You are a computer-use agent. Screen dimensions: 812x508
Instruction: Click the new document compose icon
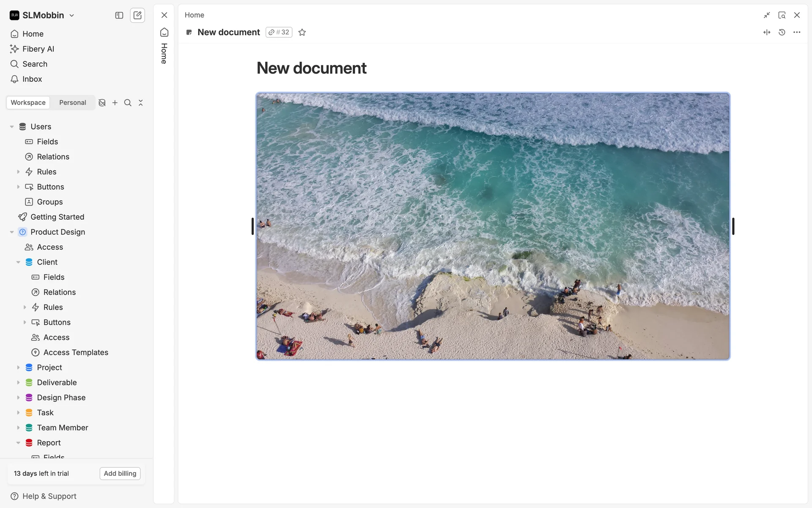(137, 15)
